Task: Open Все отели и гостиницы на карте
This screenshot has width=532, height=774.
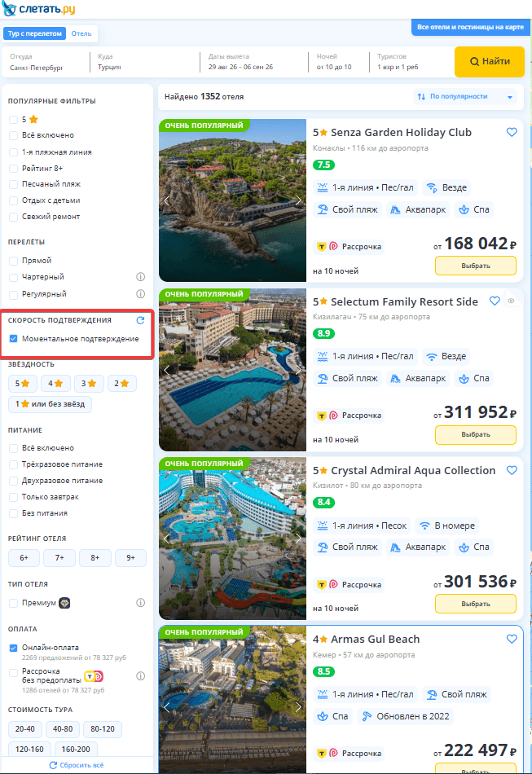Action: [x=470, y=27]
